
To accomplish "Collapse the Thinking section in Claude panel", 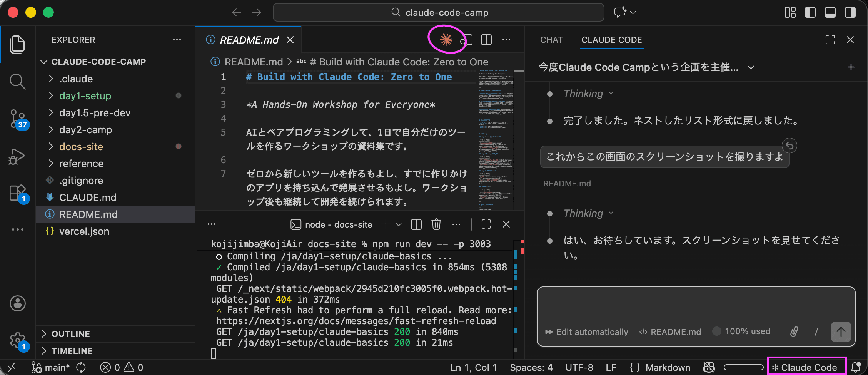I will click(x=611, y=93).
